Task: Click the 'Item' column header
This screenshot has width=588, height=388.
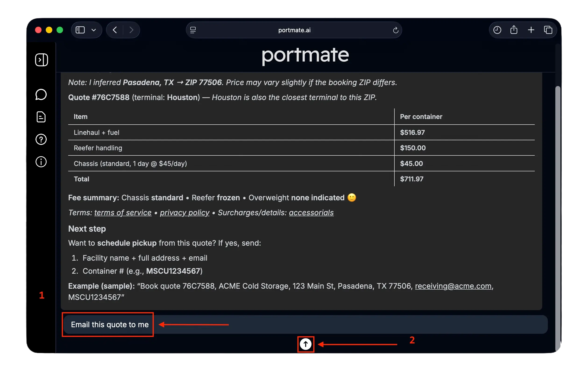Action: point(81,117)
